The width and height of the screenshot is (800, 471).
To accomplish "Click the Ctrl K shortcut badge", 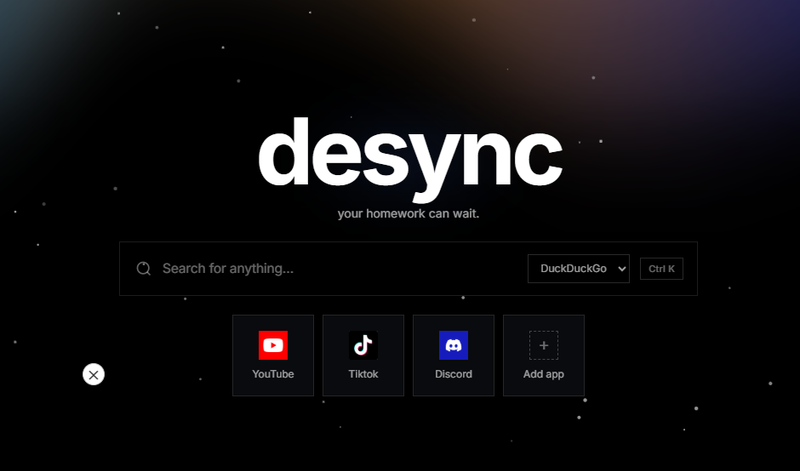I will (662, 269).
